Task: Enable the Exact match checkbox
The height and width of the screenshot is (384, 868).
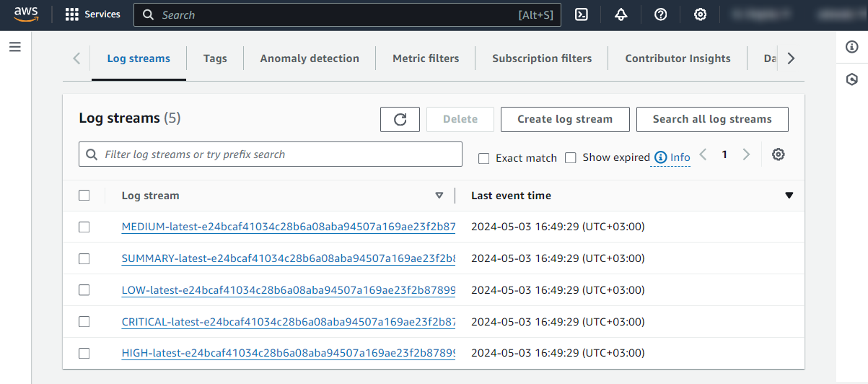Action: point(484,158)
